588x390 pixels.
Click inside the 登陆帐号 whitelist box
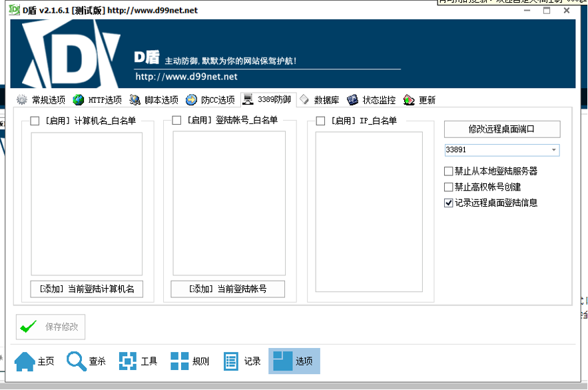tap(229, 203)
